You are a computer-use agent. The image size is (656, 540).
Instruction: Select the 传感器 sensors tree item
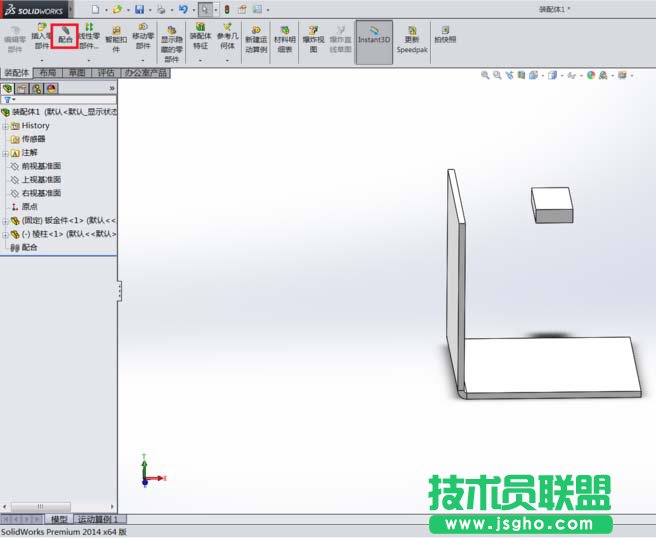pos(33,139)
